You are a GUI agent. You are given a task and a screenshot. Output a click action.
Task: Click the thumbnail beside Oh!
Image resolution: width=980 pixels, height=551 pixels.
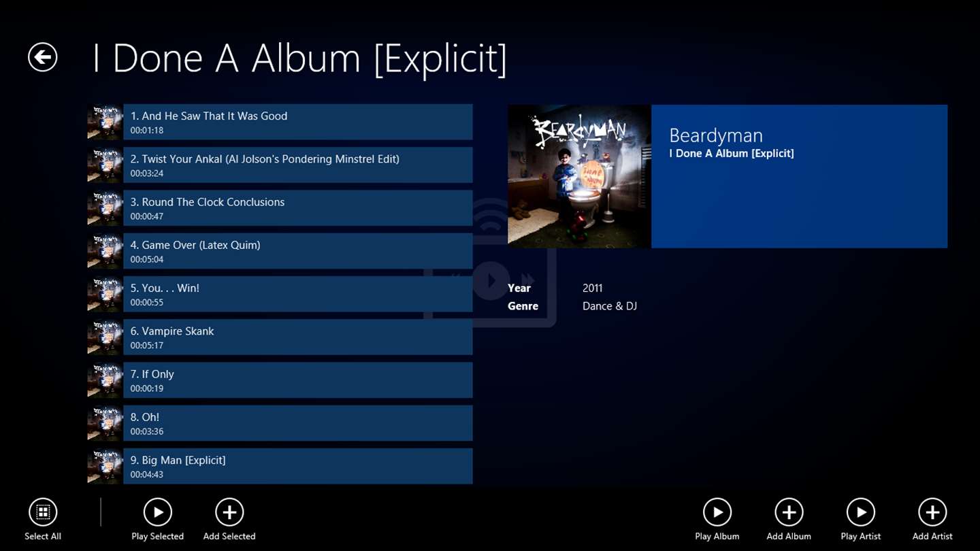click(105, 422)
